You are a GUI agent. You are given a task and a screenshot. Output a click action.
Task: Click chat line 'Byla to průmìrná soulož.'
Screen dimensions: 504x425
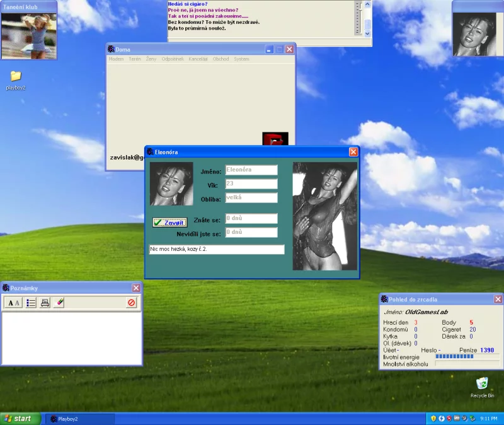(197, 28)
